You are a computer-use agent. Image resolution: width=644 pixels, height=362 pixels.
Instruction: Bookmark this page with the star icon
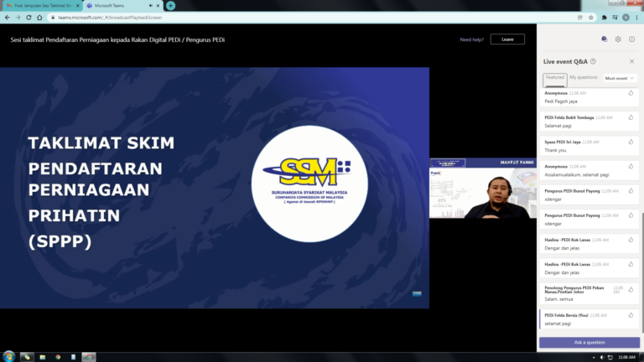592,17
